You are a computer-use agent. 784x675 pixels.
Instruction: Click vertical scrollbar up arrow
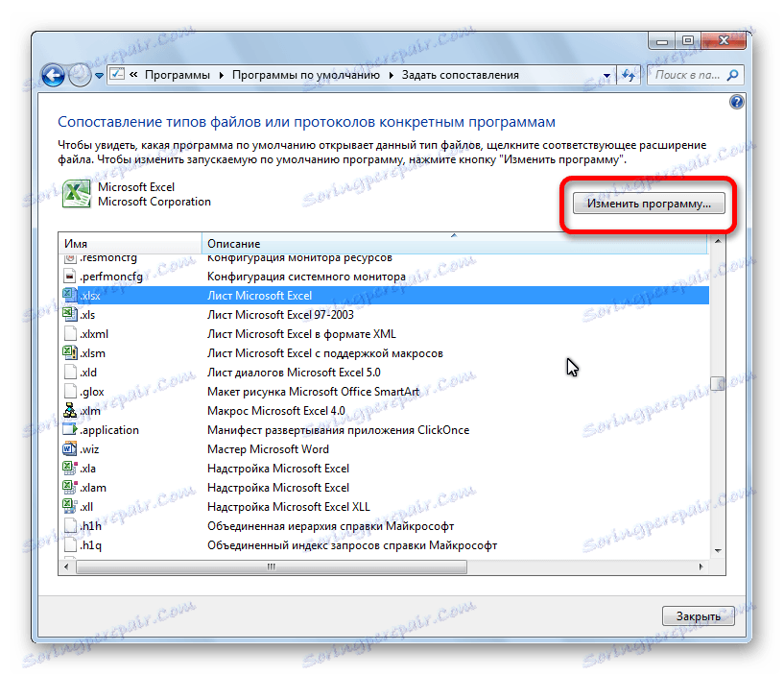(718, 241)
